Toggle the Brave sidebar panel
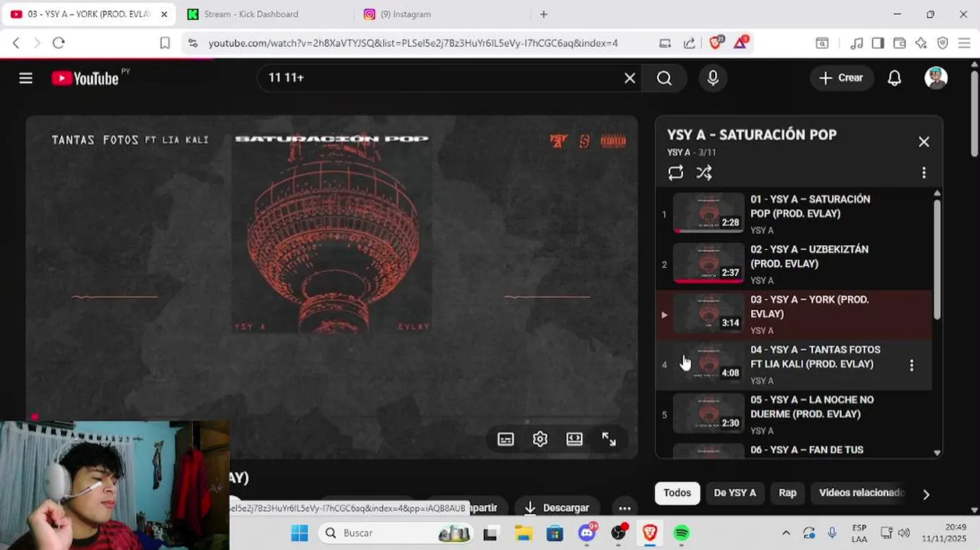Viewport: 980px width, 550px height. (878, 44)
